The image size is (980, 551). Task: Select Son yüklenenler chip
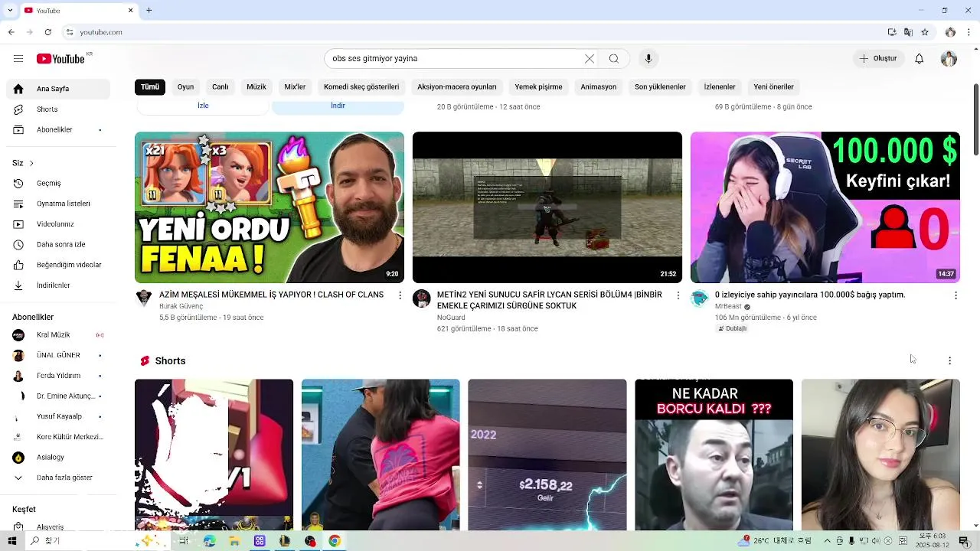pos(660,86)
